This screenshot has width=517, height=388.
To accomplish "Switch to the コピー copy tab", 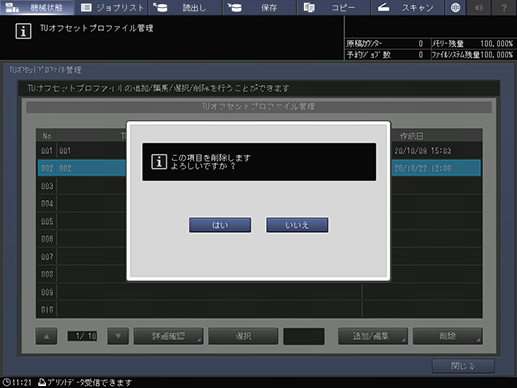I will click(x=333, y=7).
